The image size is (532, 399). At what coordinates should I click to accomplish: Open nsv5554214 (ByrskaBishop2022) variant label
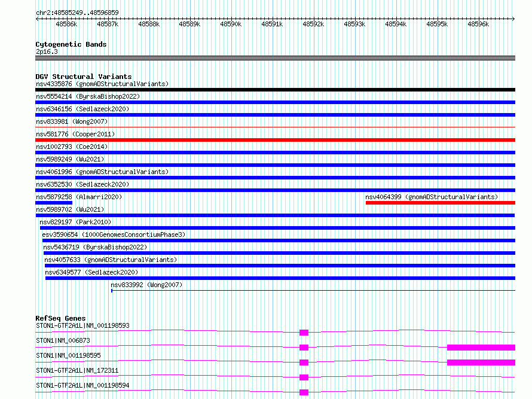pos(88,96)
